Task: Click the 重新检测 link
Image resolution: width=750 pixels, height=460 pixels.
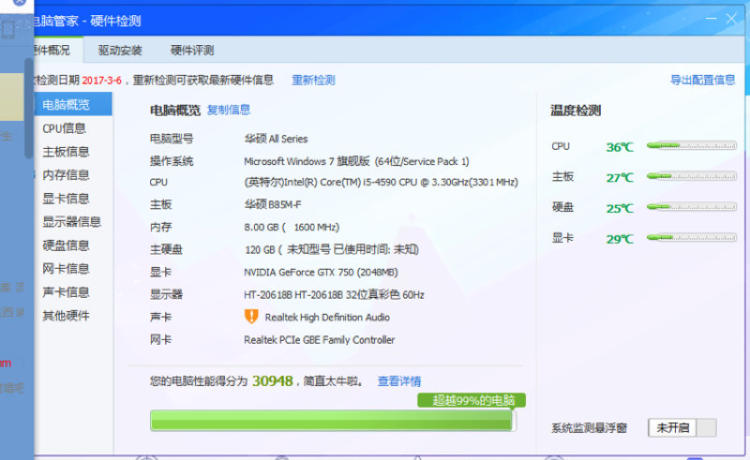Action: tap(313, 80)
